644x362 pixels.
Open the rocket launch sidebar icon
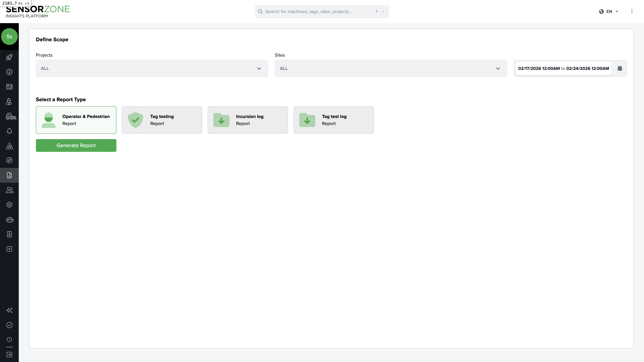[x=10, y=57]
